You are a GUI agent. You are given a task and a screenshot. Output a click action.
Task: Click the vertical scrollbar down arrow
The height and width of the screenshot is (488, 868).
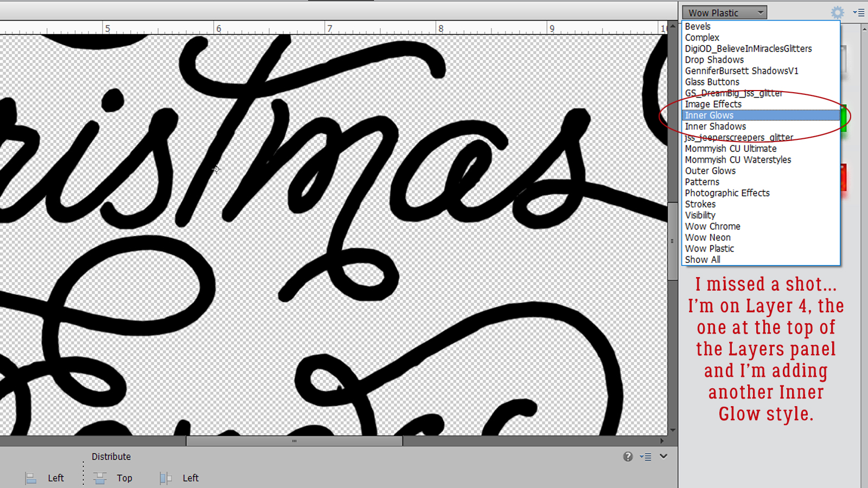(x=673, y=431)
